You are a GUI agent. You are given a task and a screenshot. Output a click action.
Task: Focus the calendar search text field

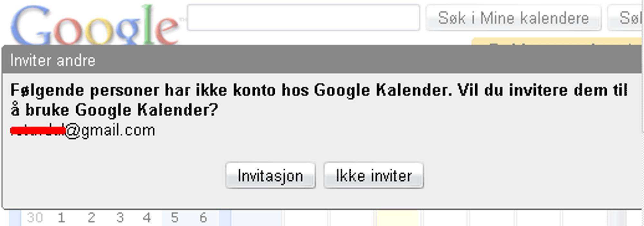click(x=303, y=17)
